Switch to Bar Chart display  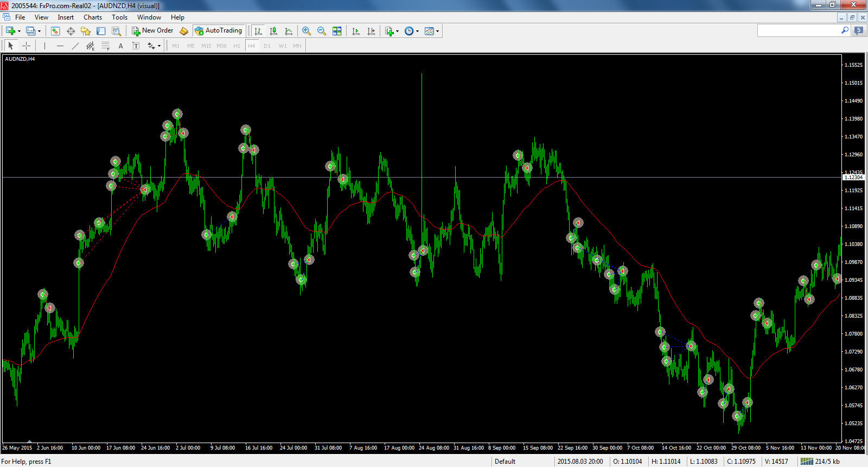click(258, 31)
